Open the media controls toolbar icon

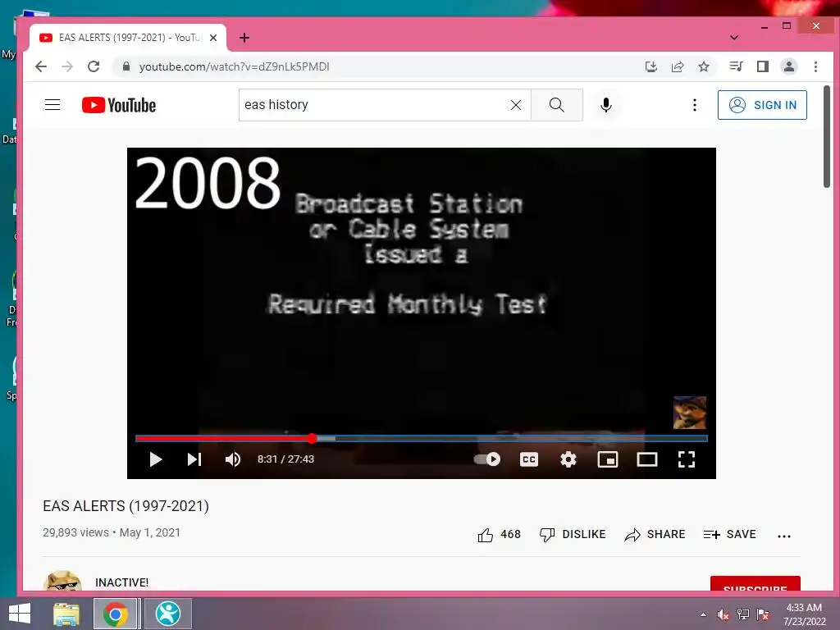point(736,66)
